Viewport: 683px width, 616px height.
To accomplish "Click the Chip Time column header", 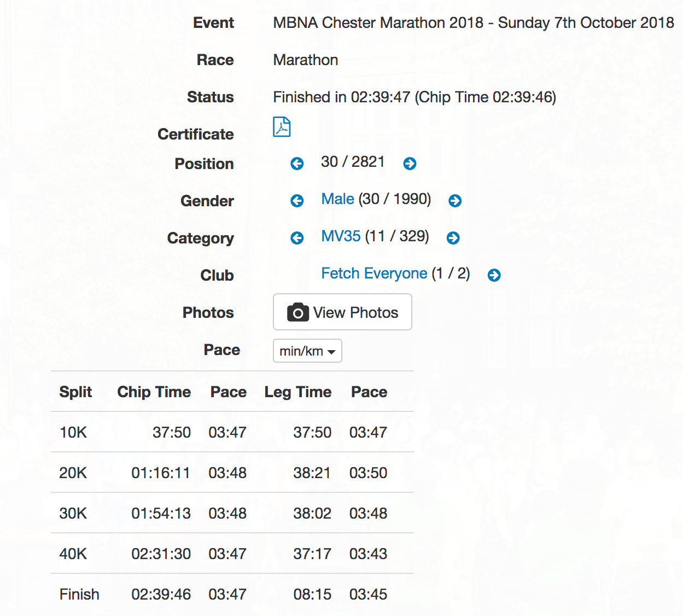I will [154, 392].
